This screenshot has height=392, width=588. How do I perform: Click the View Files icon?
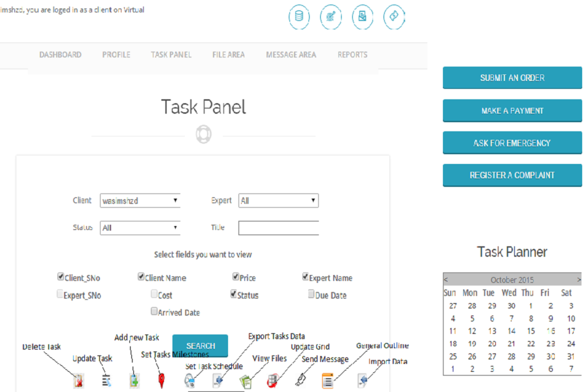[246, 381]
